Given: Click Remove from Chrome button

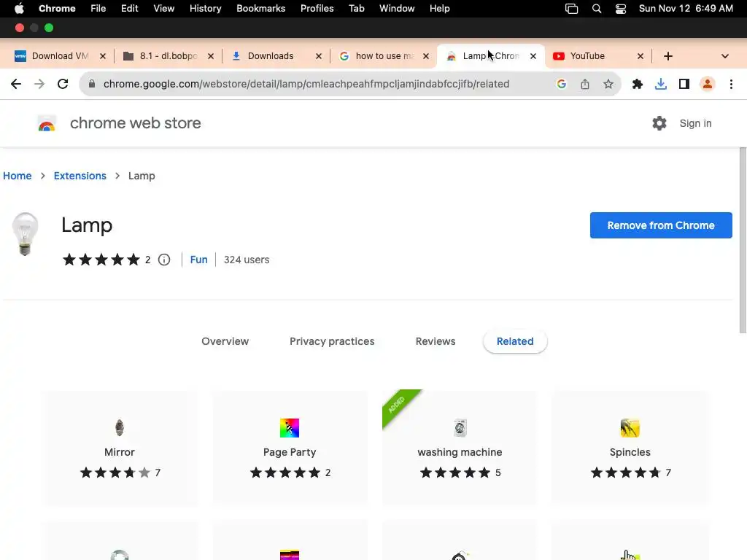Looking at the screenshot, I should point(661,225).
